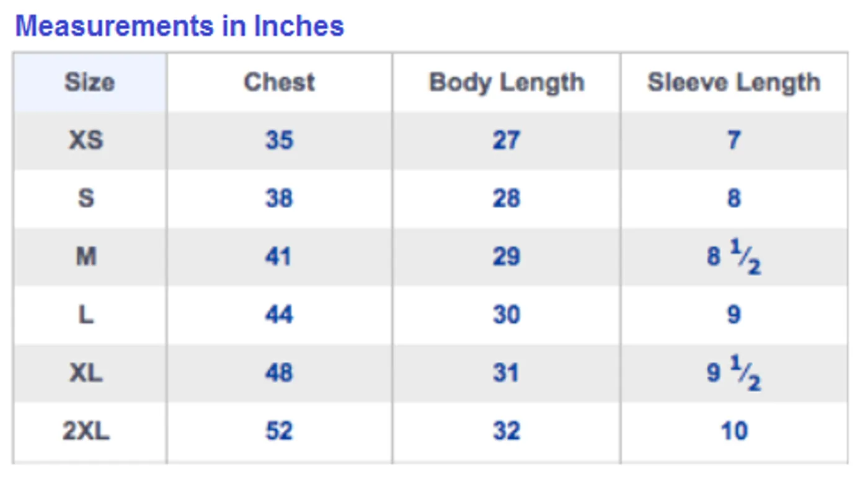Click the 'Measurements in Inches' heading
Viewport: 868px width, 482px height.
[x=180, y=26]
